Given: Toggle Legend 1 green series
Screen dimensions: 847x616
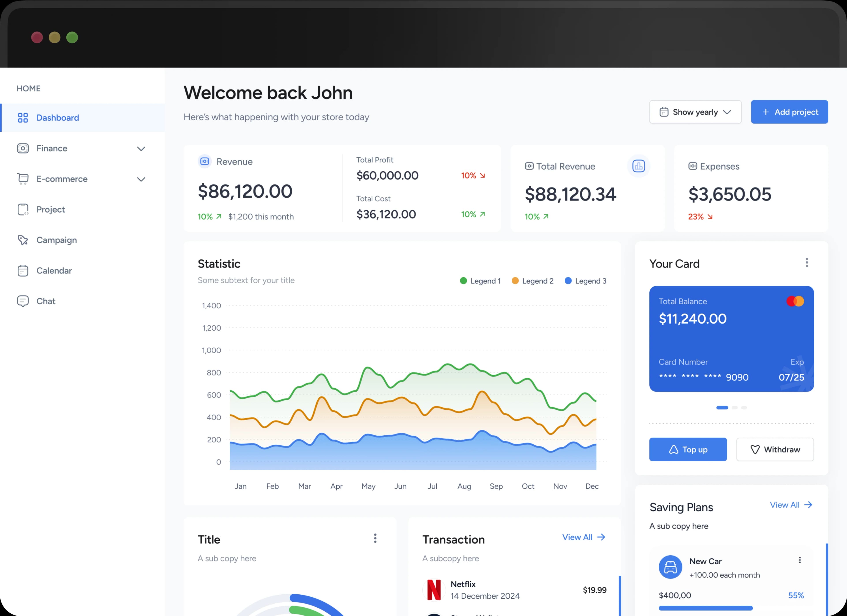Looking at the screenshot, I should point(480,281).
